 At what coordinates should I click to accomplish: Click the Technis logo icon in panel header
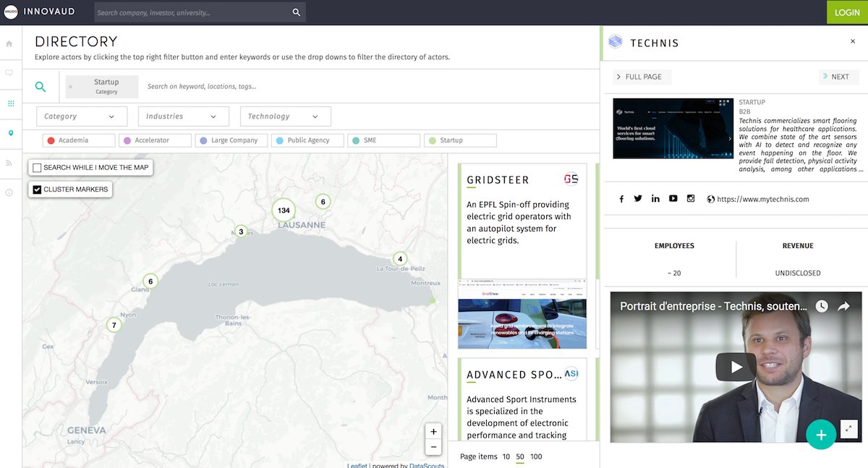click(x=615, y=42)
